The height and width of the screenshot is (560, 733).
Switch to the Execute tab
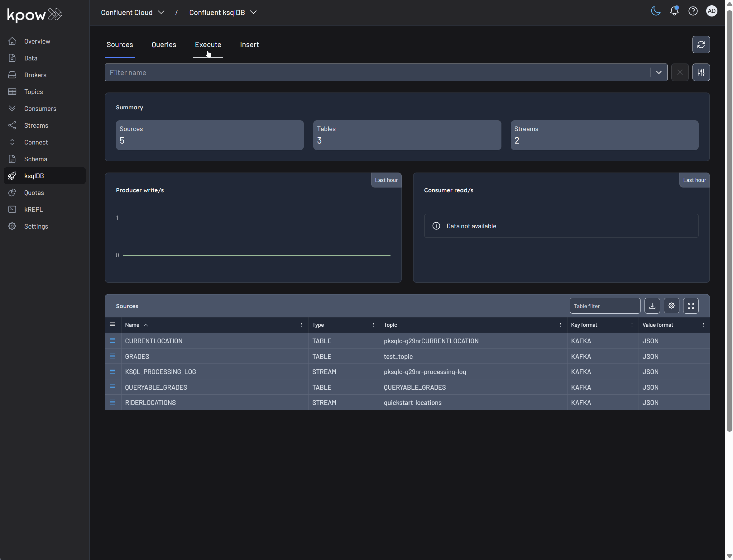(208, 45)
